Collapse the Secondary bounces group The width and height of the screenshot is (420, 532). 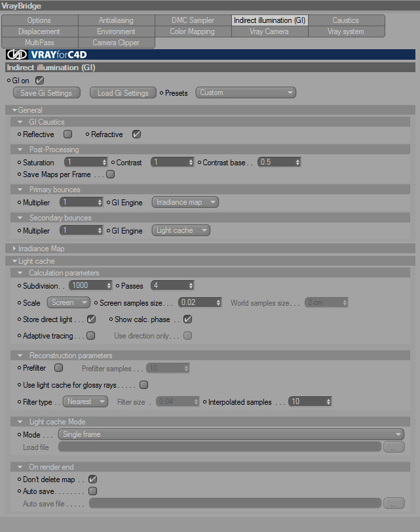[20, 218]
